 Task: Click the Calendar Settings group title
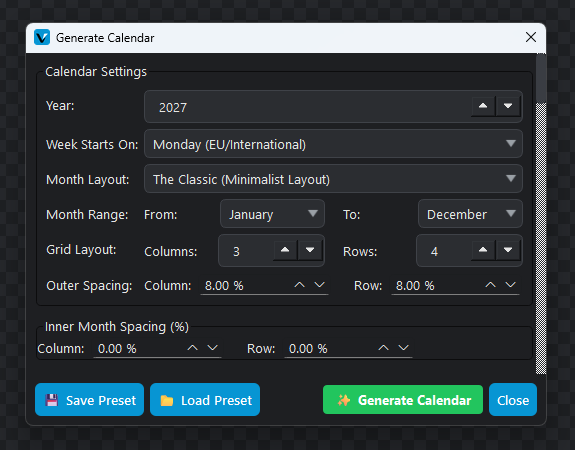pyautogui.click(x=96, y=72)
